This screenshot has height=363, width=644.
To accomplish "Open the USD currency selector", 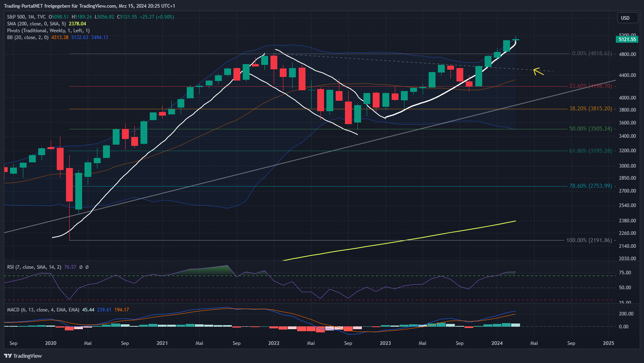I will tap(627, 18).
